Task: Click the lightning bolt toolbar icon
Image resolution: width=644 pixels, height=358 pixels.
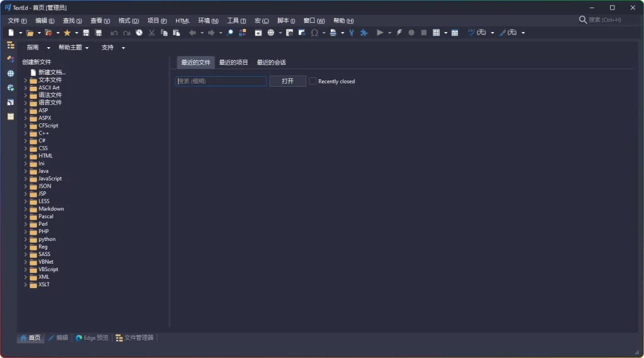Action: [x=399, y=33]
